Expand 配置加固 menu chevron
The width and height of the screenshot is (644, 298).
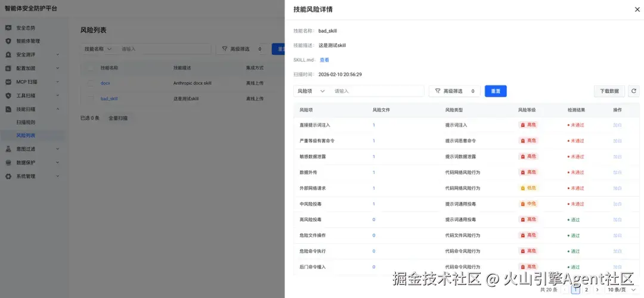tap(57, 68)
